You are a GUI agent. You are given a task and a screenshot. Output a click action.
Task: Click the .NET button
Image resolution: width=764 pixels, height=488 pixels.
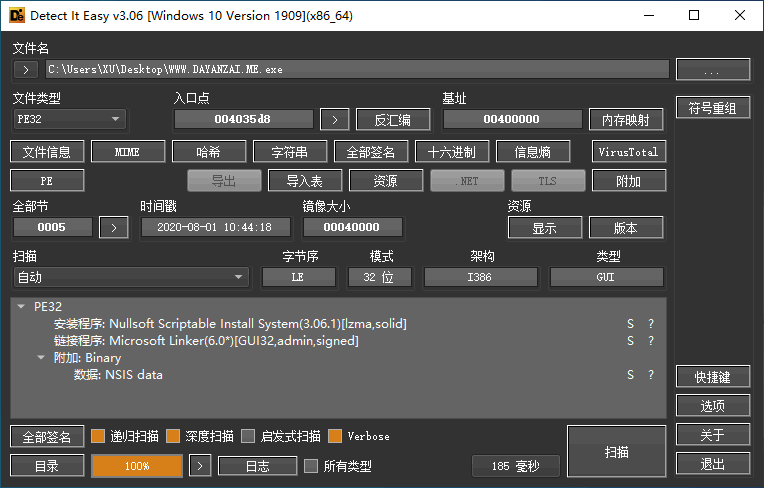pyautogui.click(x=467, y=181)
